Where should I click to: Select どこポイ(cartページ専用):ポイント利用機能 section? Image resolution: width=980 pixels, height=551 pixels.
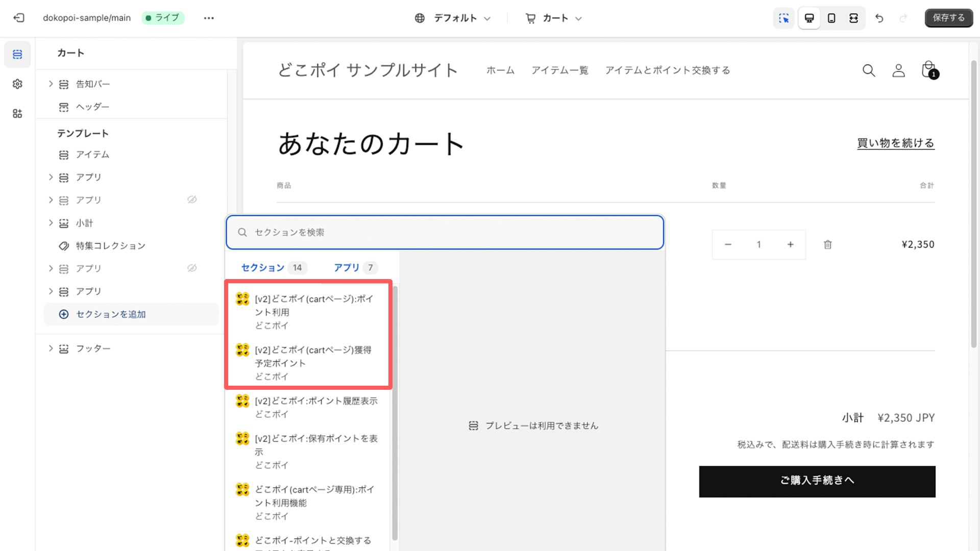308,503
